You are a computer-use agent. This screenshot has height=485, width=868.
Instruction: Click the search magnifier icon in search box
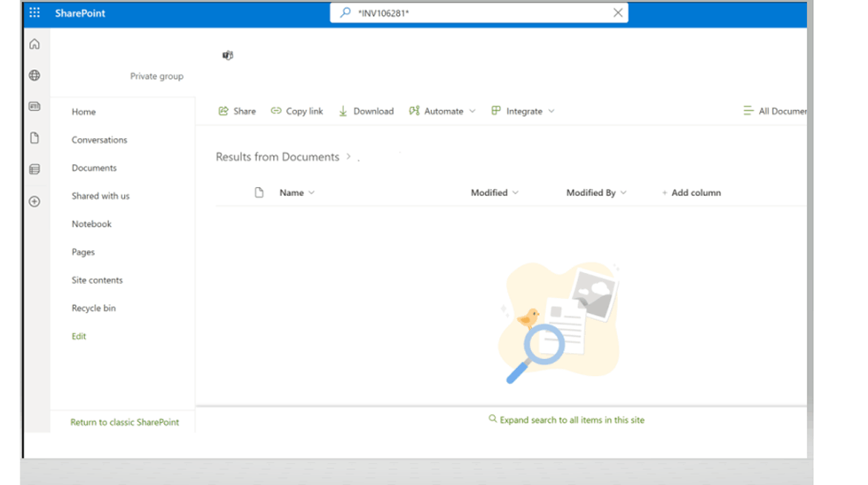(x=346, y=12)
